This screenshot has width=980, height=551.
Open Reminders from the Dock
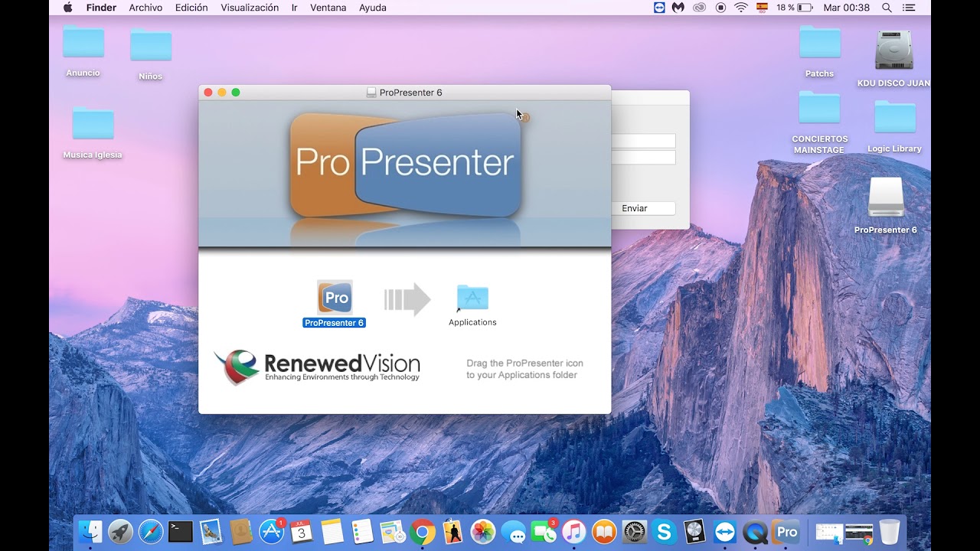click(x=362, y=531)
